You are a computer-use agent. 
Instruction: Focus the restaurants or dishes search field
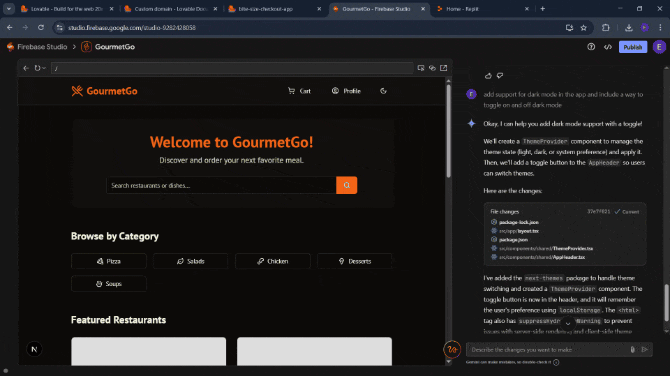click(221, 185)
